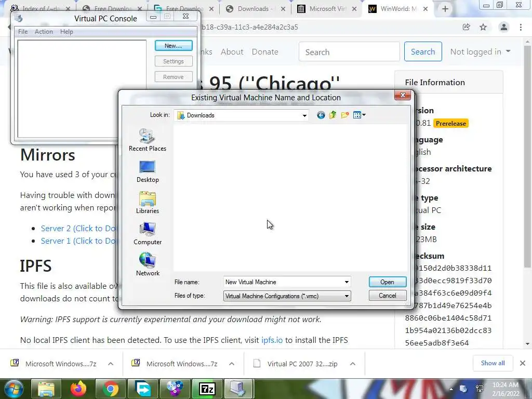Open Chrome profile avatar icon
The image size is (532, 399).
[504, 27]
